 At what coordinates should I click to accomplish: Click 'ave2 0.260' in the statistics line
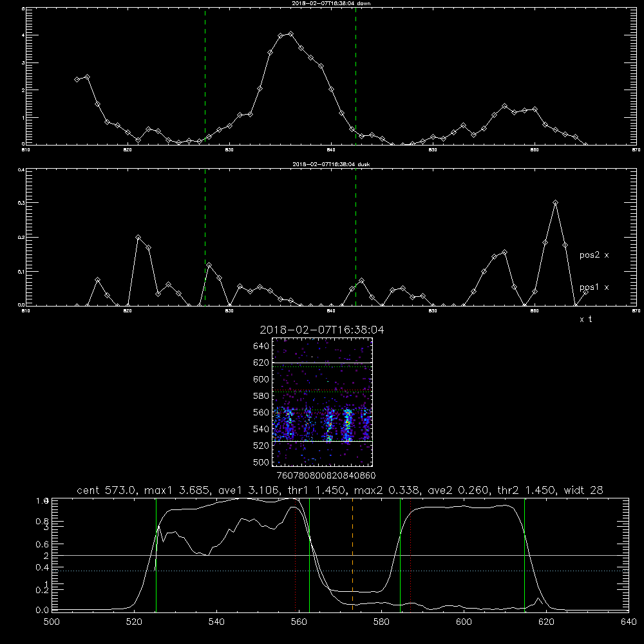(459, 490)
